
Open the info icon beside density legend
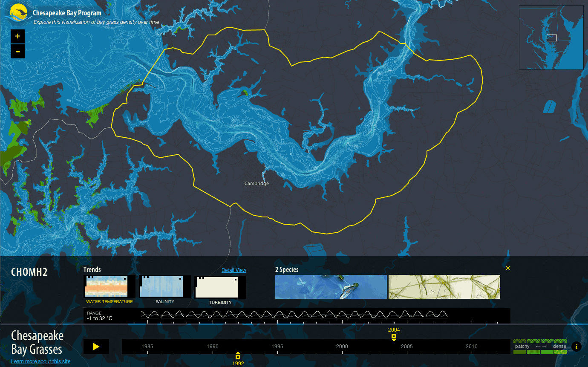(x=576, y=347)
